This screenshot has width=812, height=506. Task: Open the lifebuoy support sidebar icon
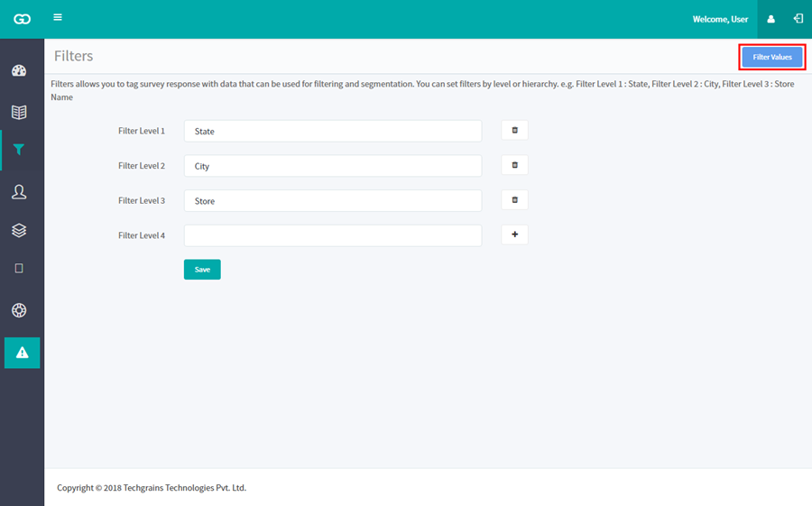pos(19,310)
